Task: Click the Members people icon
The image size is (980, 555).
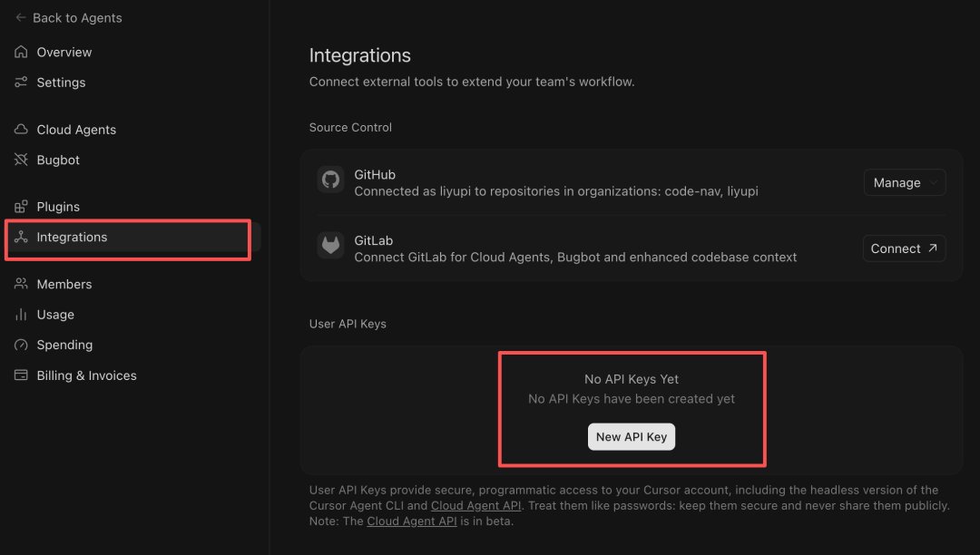Action: (x=21, y=284)
